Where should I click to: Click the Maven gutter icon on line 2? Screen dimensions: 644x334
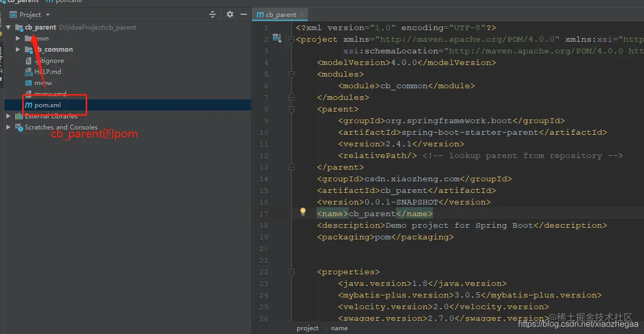pyautogui.click(x=277, y=39)
